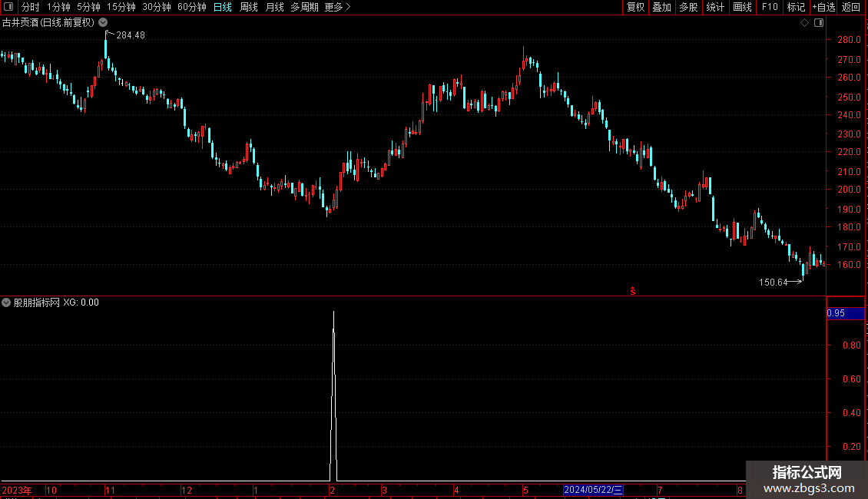Toggle the right info panel icon
This screenshot has height=499, width=868.
(819, 23)
